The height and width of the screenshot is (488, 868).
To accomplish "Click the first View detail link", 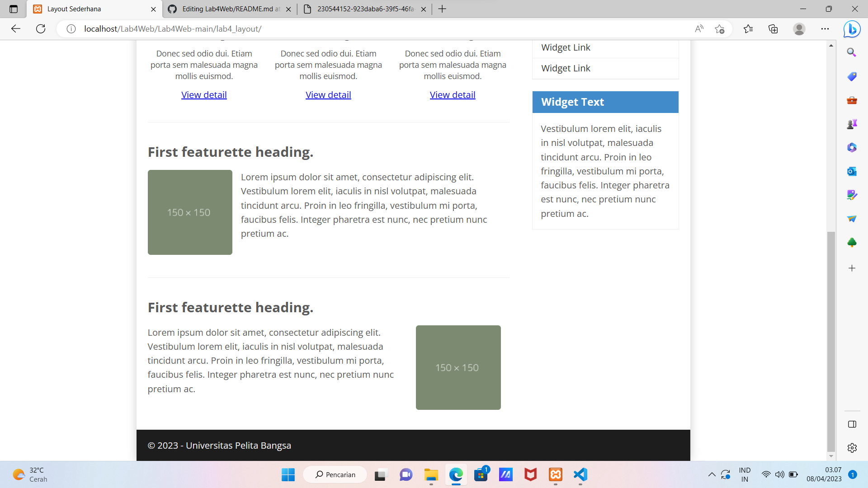I will pos(204,95).
